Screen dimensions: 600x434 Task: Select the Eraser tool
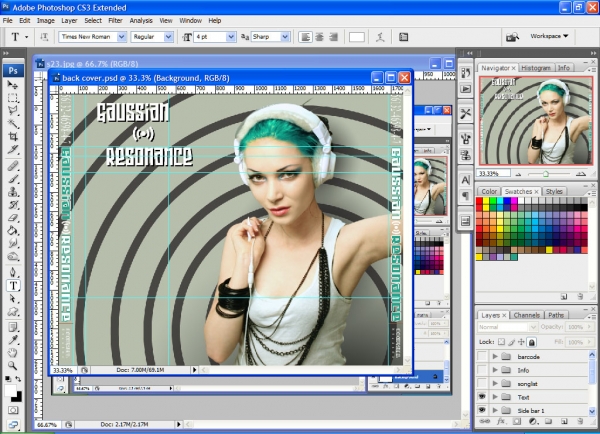[13, 218]
